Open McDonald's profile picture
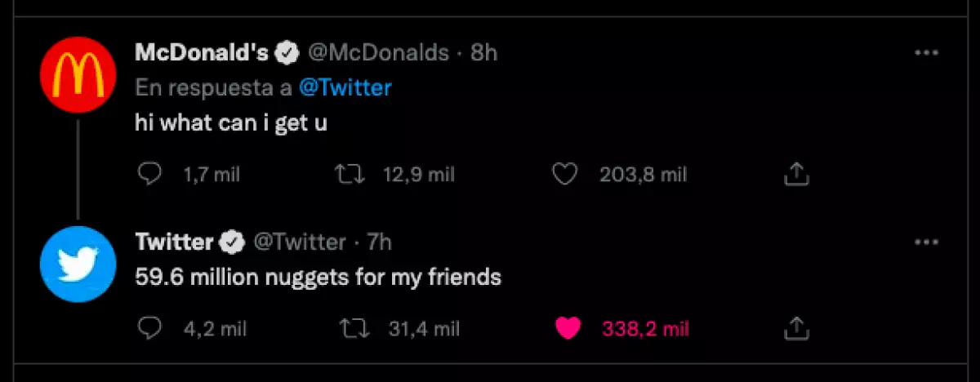Viewport: 980px width, 382px height. click(x=78, y=76)
